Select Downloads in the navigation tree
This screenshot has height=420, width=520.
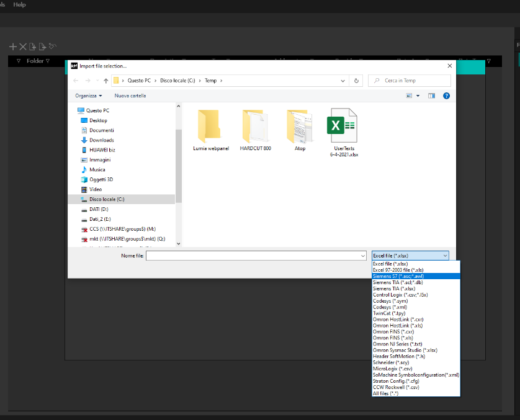point(101,140)
